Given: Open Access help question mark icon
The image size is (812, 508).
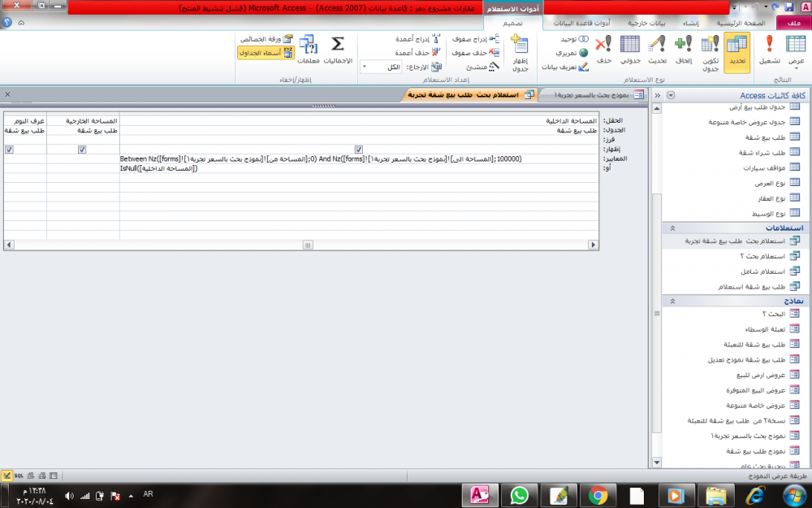Looking at the screenshot, I should (7, 22).
